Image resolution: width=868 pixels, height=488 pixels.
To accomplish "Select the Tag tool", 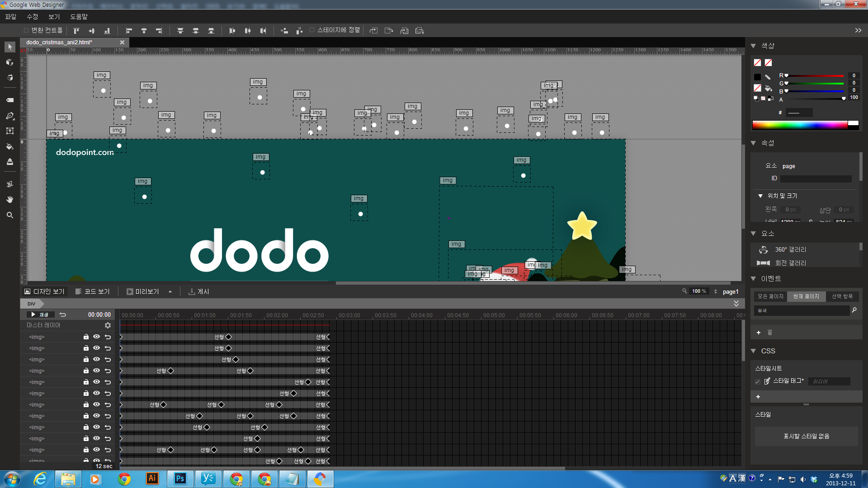I will pyautogui.click(x=10, y=100).
